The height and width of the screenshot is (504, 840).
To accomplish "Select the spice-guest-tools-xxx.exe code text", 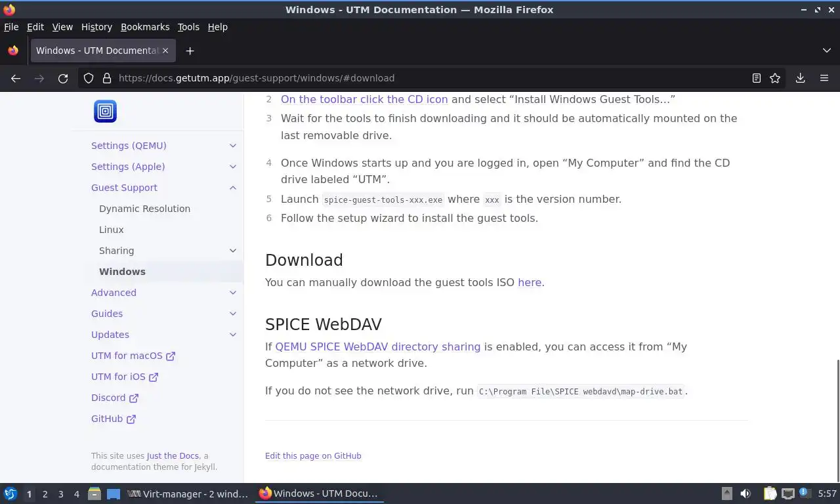I will click(x=383, y=199).
